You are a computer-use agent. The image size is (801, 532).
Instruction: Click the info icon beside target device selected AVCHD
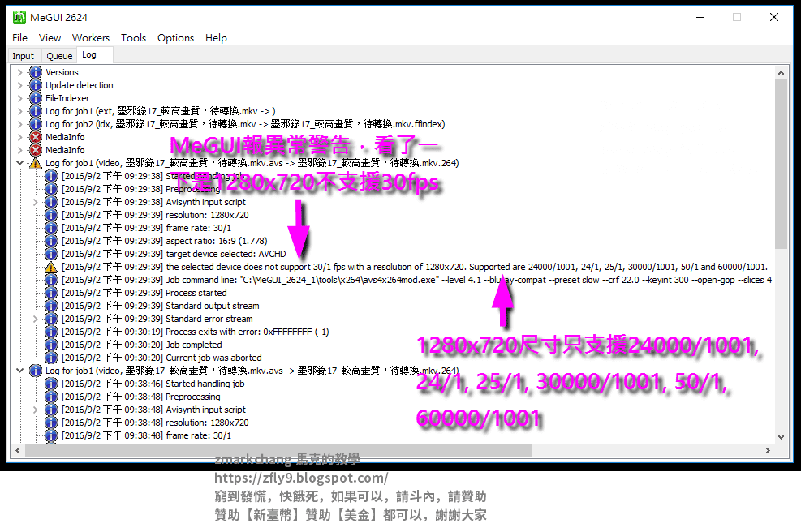click(x=51, y=254)
